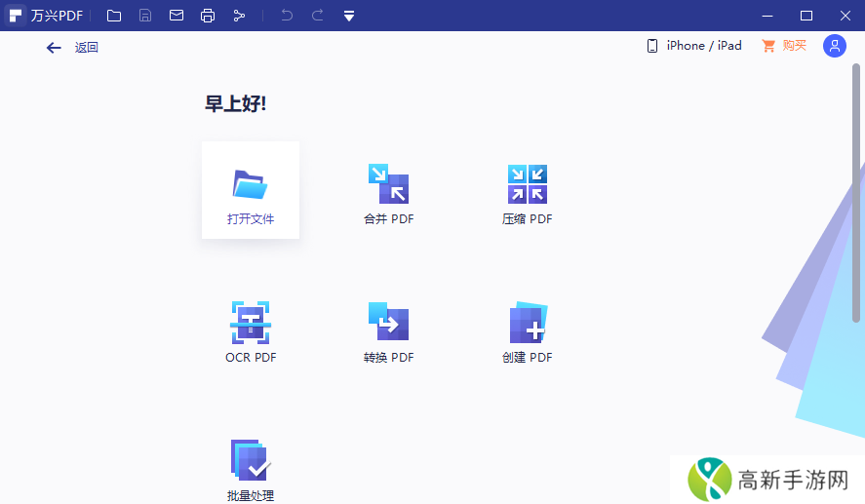The height and width of the screenshot is (504, 865).
Task: Click the save disk icon in title bar
Action: tap(145, 16)
